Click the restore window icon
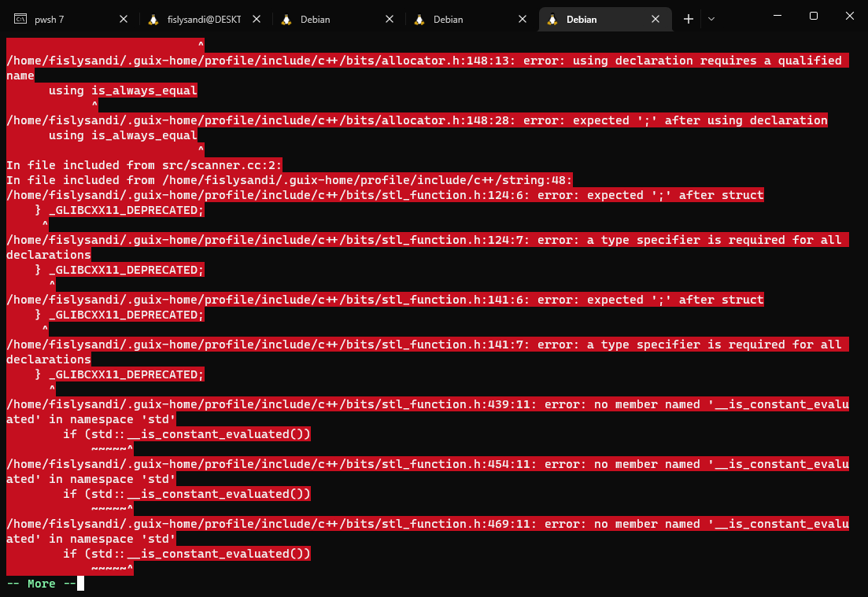The image size is (868, 597). click(x=813, y=16)
